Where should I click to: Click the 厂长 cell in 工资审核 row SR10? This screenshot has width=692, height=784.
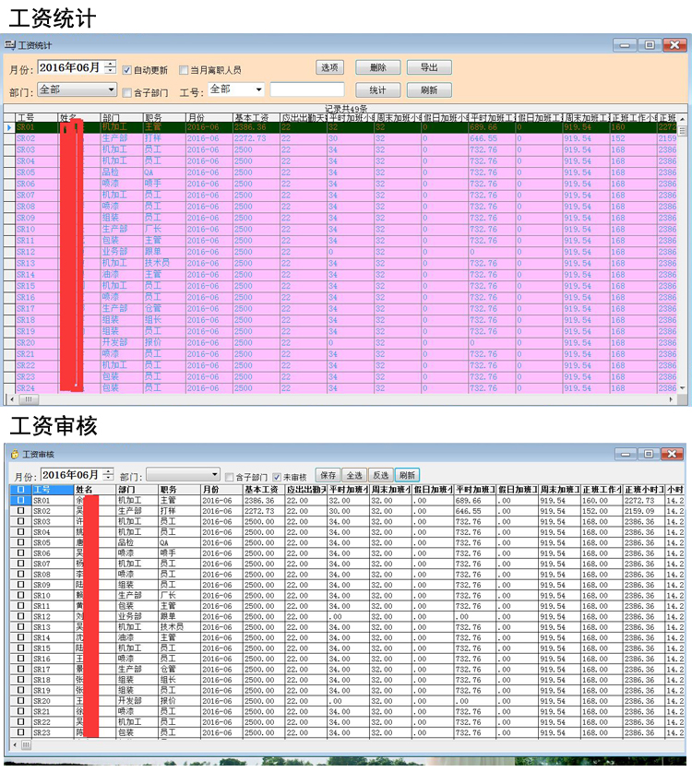pyautogui.click(x=180, y=596)
